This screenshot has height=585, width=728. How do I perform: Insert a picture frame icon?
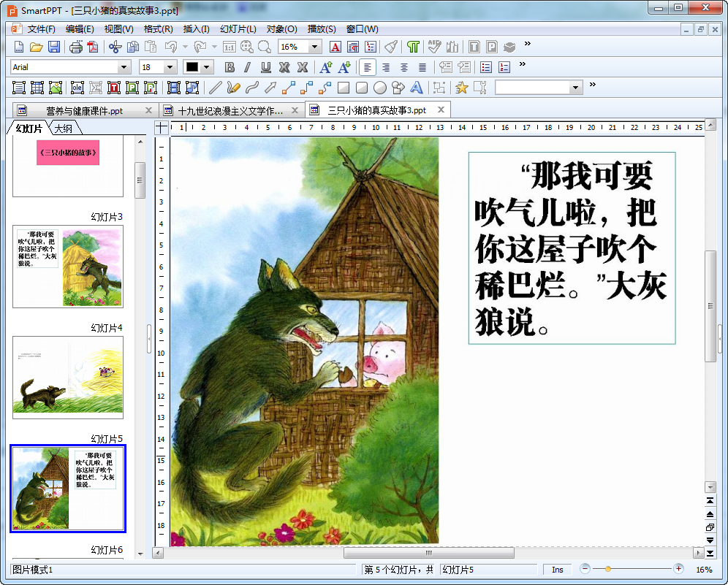[x=56, y=88]
